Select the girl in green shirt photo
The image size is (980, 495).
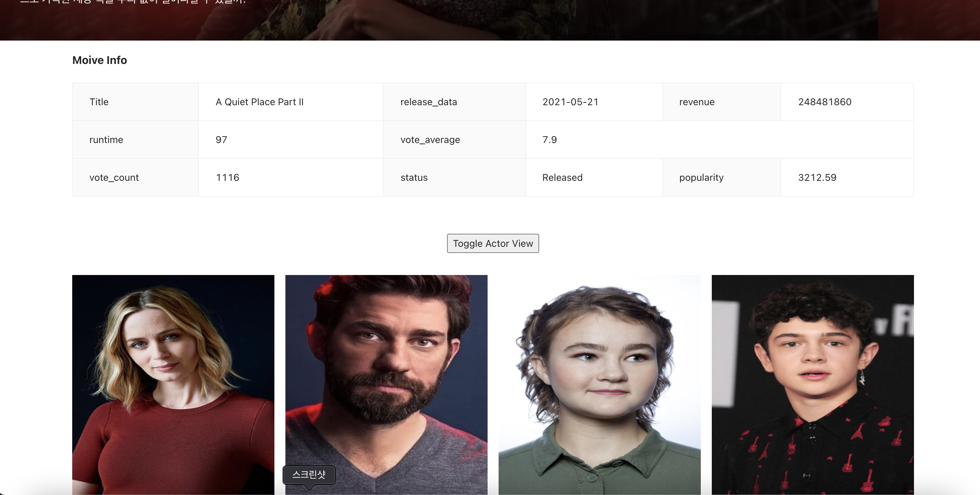(599, 384)
